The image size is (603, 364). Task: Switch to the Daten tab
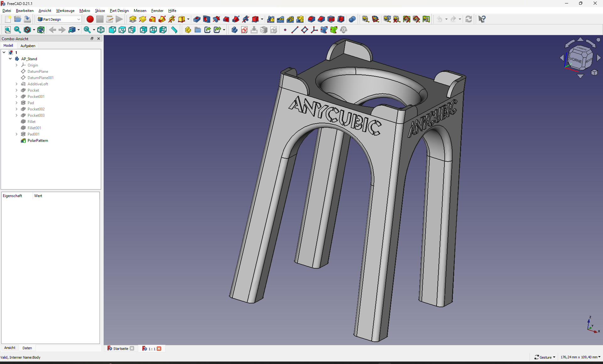point(27,348)
